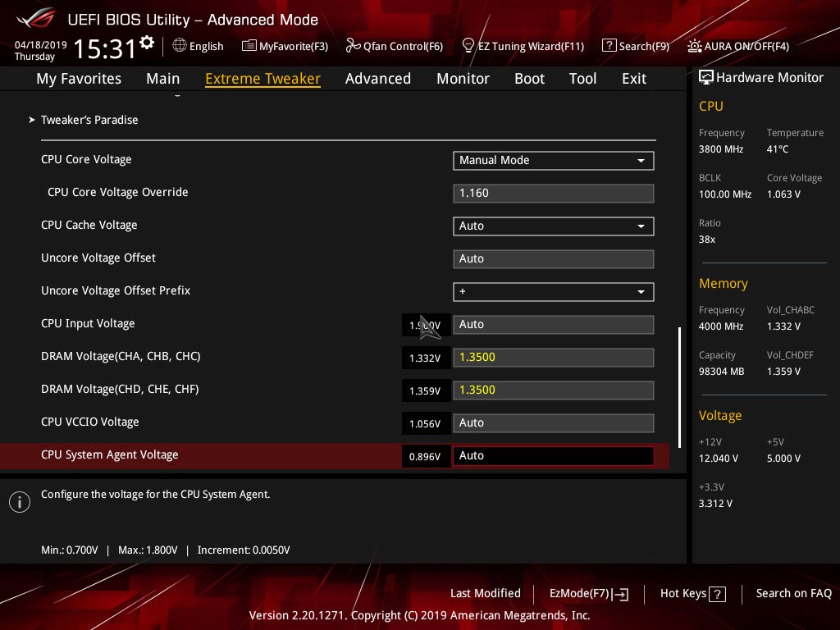Open MyFavorite(F3) from top bar
This screenshot has height=630, width=840.
(285, 46)
